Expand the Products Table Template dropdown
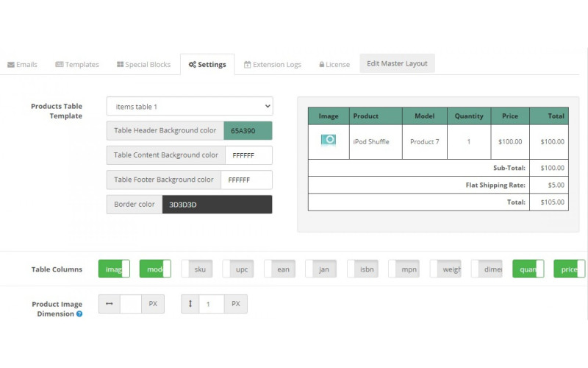 click(x=189, y=107)
